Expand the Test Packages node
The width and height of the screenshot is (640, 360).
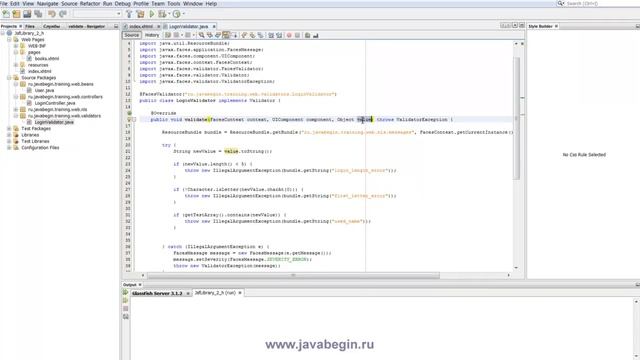tap(9, 129)
